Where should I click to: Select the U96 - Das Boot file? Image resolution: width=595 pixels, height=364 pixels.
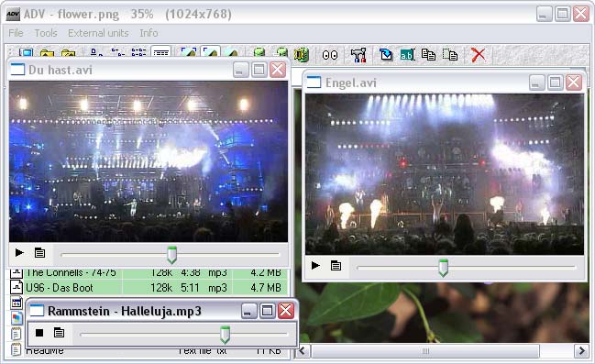[148, 288]
